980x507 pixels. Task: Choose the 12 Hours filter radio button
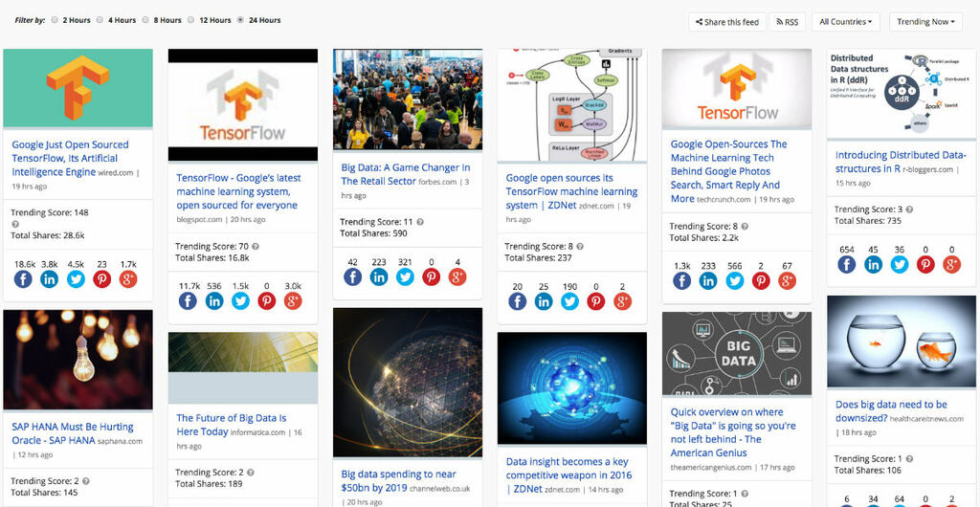pos(191,20)
